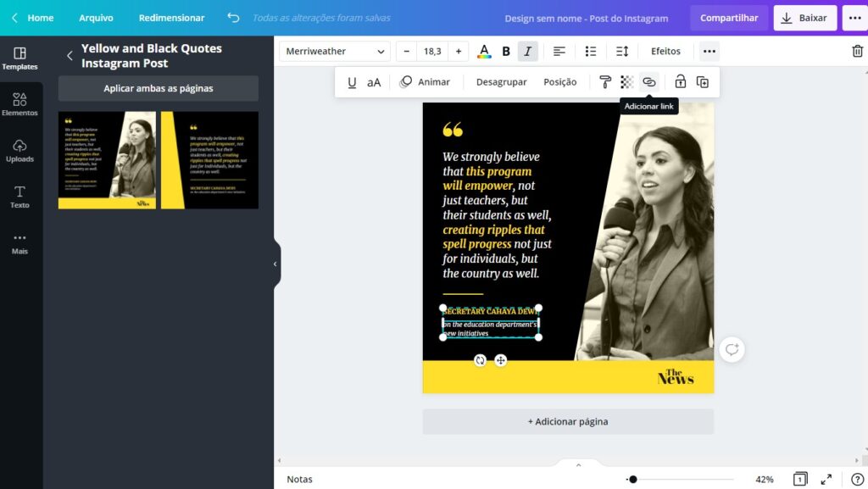Select the copy style paint roller tool
Image resolution: width=868 pixels, height=489 pixels.
point(607,81)
